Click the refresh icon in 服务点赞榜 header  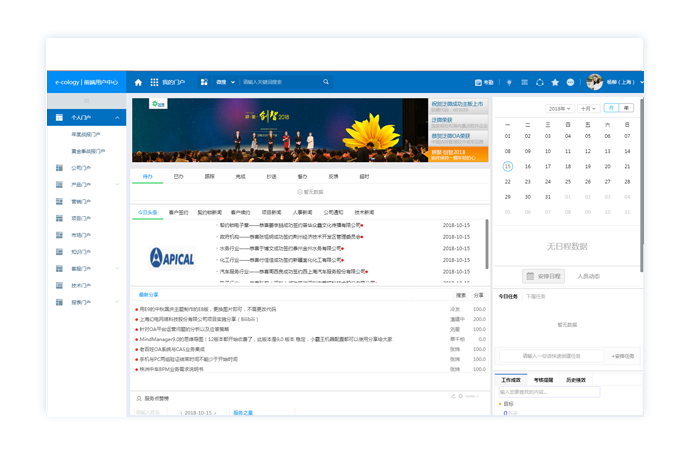click(453, 396)
